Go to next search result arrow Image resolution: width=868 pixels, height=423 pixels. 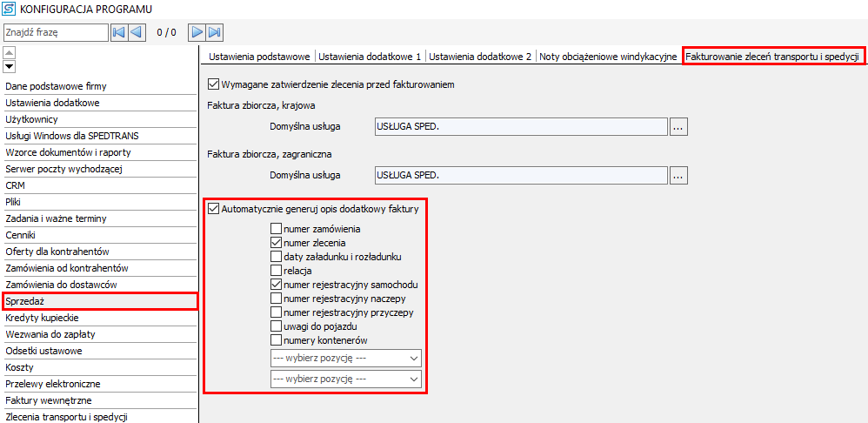(x=197, y=32)
